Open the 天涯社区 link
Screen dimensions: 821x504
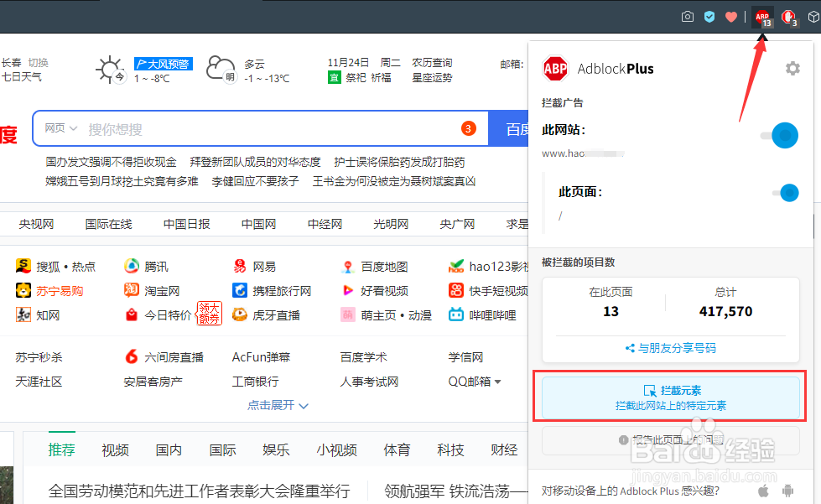(x=39, y=382)
